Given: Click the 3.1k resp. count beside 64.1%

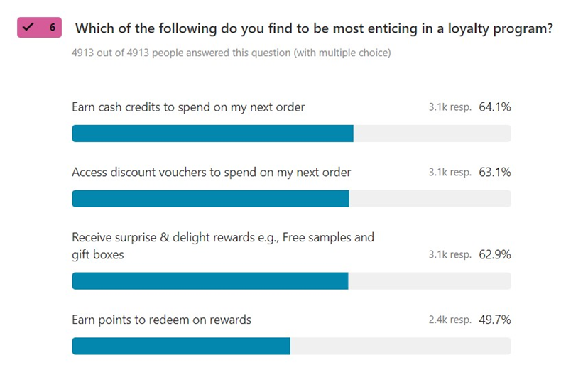Looking at the screenshot, I should (x=450, y=107).
